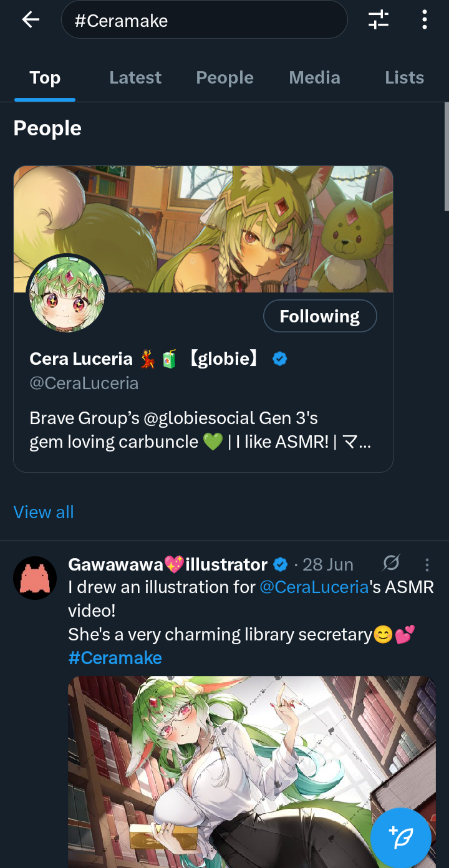Tap the circle-slash icon beside the 28 Jun date
Image resolution: width=449 pixels, height=868 pixels.
(391, 564)
